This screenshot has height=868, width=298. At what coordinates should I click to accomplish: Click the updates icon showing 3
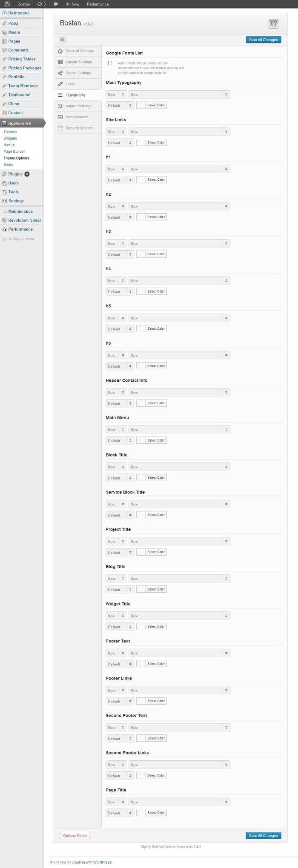[41, 4]
